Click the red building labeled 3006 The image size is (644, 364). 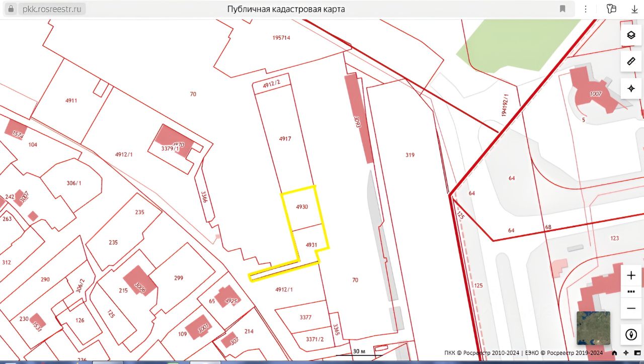point(140,281)
